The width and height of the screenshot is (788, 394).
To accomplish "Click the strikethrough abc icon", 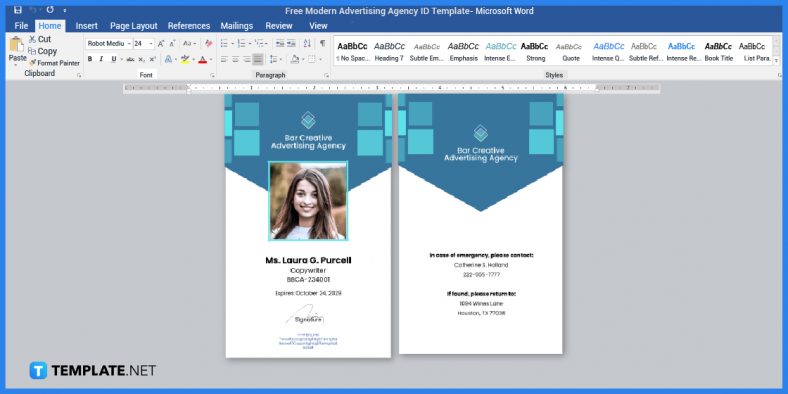I will [x=130, y=59].
